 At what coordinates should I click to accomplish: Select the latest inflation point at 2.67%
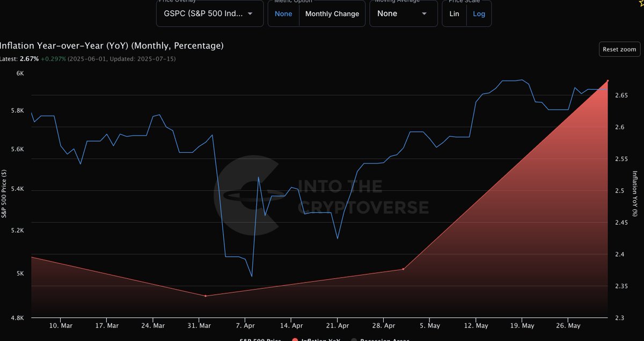click(x=608, y=81)
